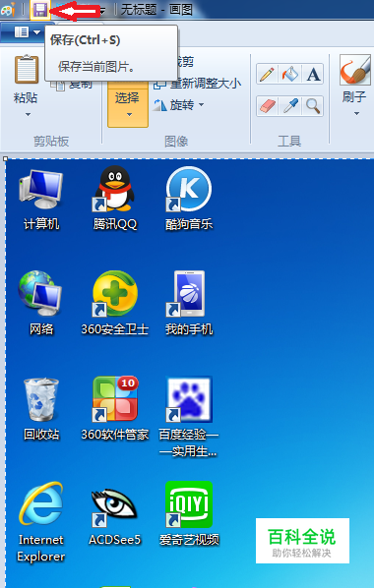Image resolution: width=374 pixels, height=588 pixels.
Task: Click the 计算机 computer icon on canvas
Action: [41, 189]
